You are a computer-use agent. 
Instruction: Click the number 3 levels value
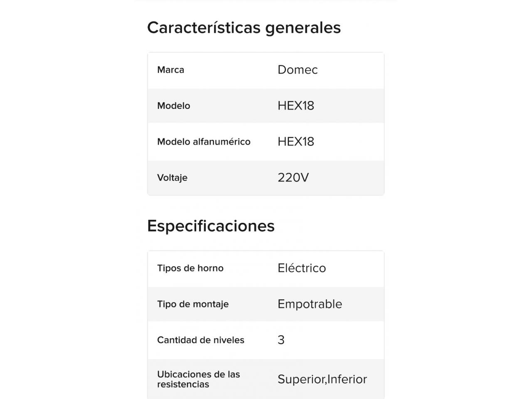tap(281, 340)
